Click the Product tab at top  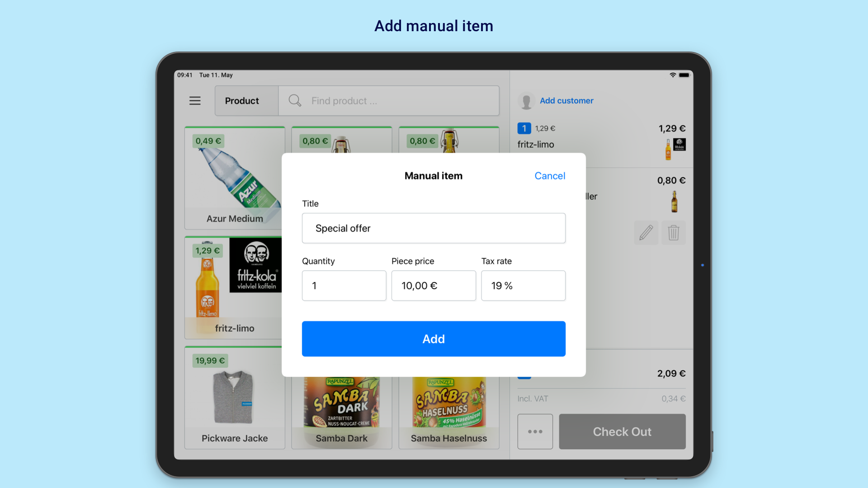pos(241,100)
